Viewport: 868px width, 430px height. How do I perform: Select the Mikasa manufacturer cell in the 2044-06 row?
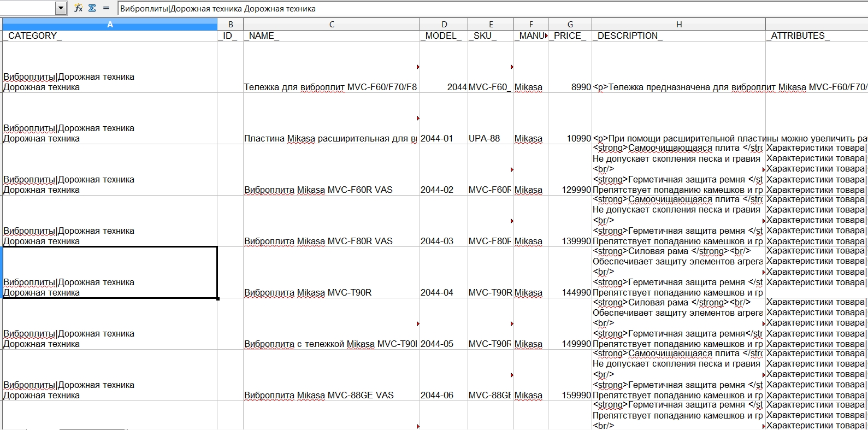[531, 375]
